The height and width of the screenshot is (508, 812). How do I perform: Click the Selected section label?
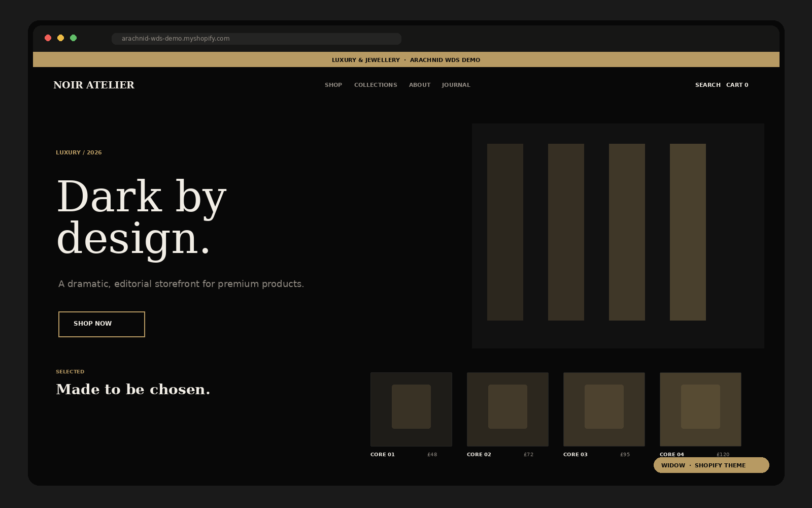click(70, 372)
